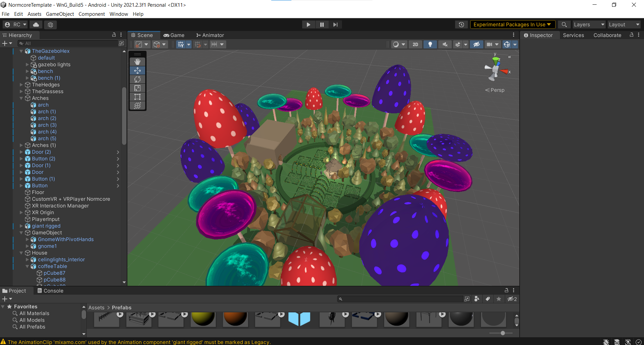The width and height of the screenshot is (644, 345).
Task: Adjust the asset thumbnail size slider
Action: click(502, 333)
